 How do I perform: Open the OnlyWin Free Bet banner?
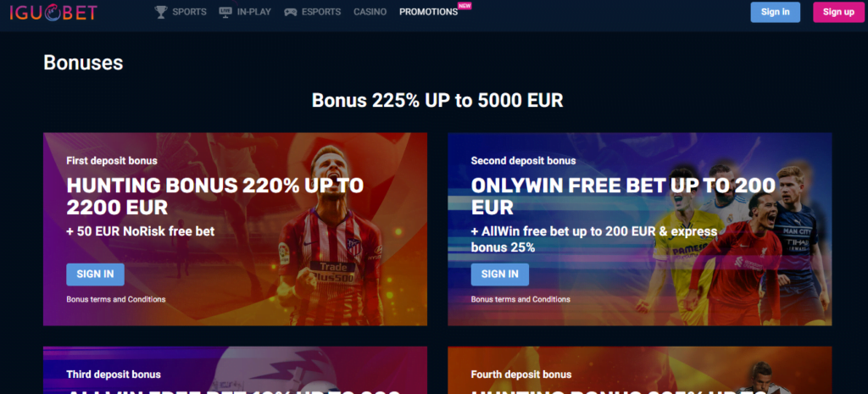point(639,229)
